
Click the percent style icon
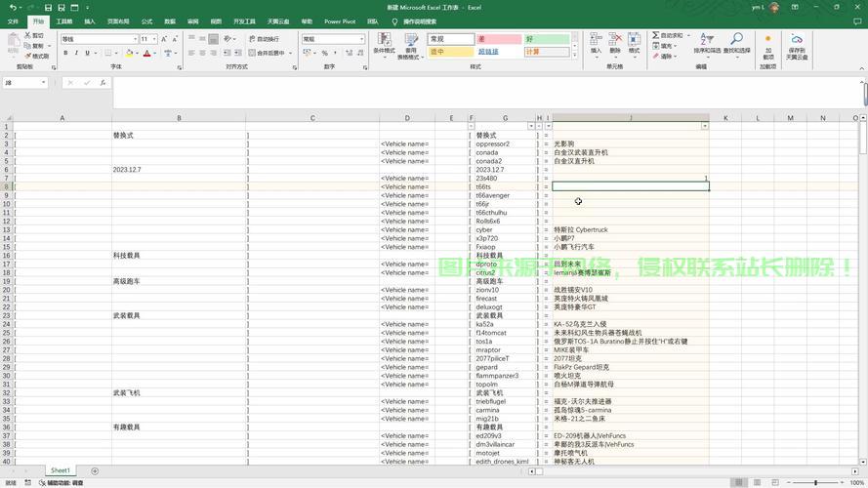[325, 53]
